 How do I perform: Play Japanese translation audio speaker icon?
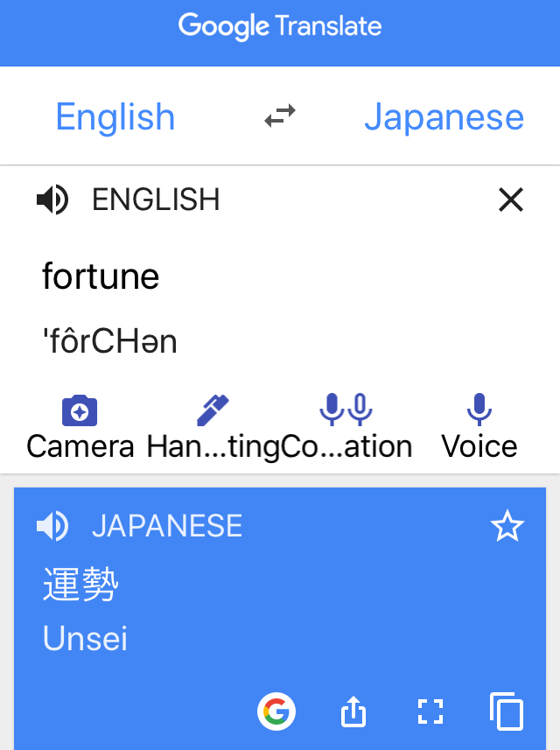(52, 526)
